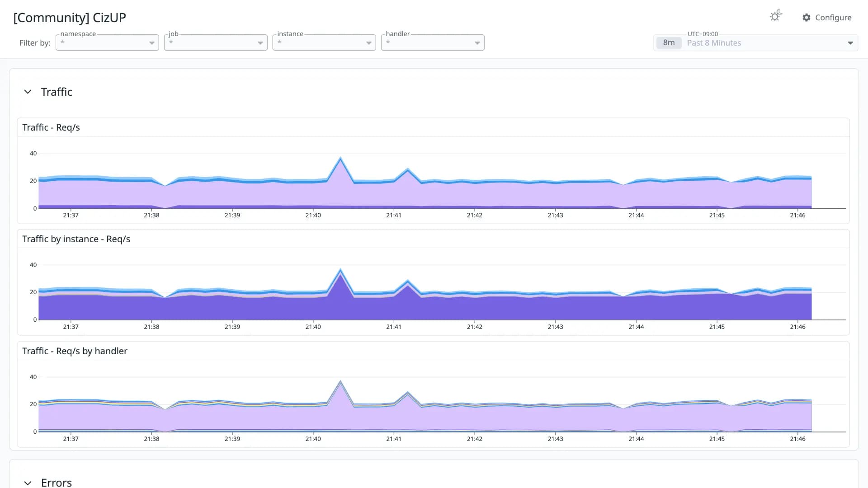Viewport: 868px width, 488px height.
Task: Click the dark purple area in Traffic by instance chart
Action: pos(425,308)
